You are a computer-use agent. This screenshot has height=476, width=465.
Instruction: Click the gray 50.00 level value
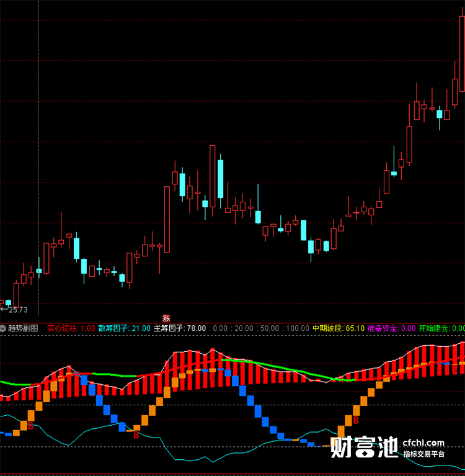270,328
